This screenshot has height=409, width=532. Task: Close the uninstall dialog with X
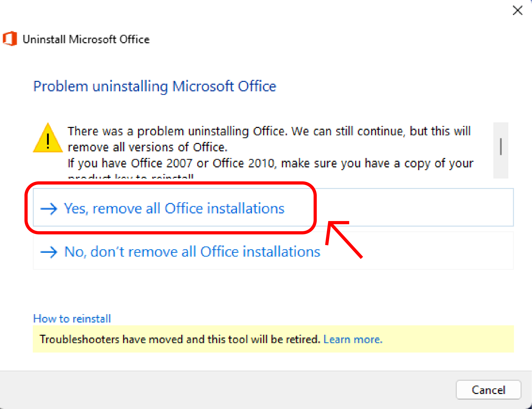pos(518,11)
